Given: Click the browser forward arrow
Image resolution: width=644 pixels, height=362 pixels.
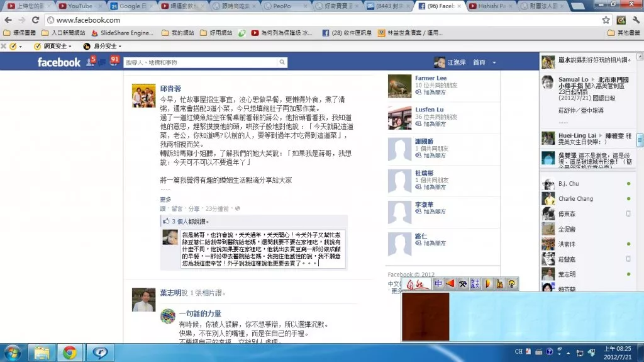Looking at the screenshot, I should 22,20.
